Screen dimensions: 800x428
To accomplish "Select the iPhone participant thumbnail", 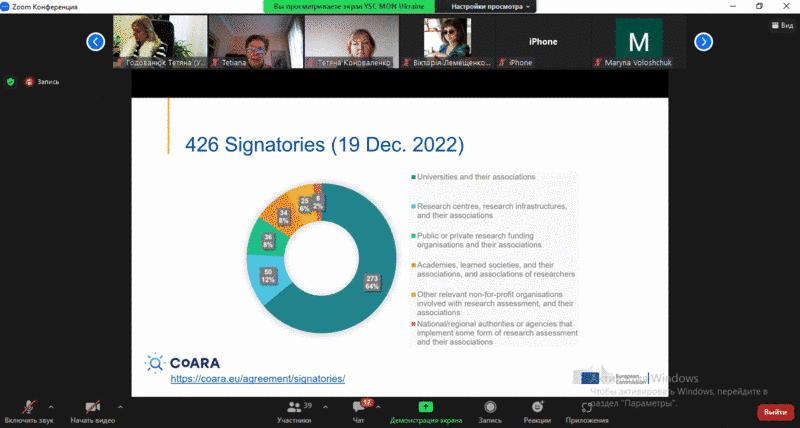I will [542, 42].
